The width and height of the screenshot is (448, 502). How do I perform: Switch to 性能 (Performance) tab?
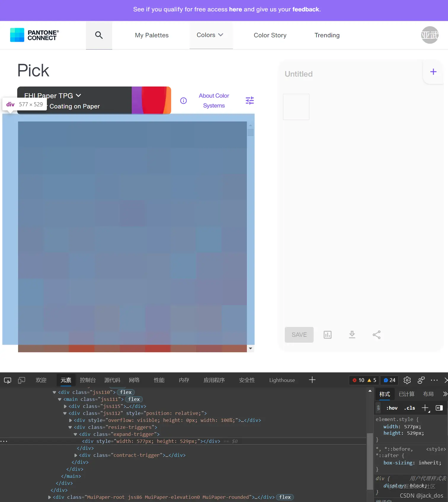click(x=159, y=380)
